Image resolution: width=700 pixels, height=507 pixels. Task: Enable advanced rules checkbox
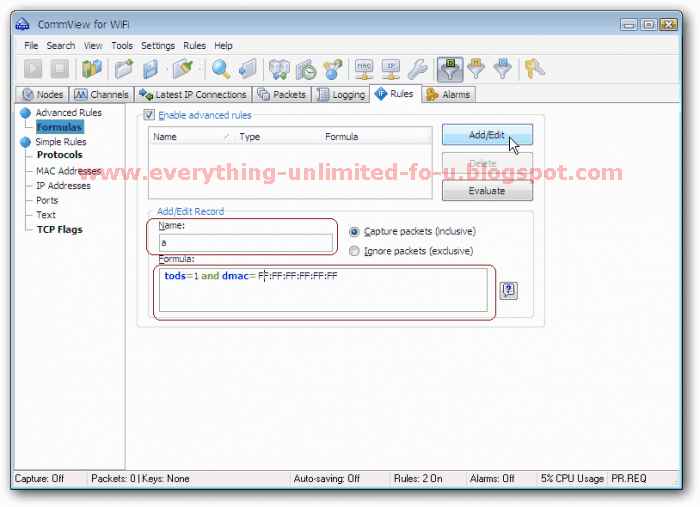click(149, 115)
